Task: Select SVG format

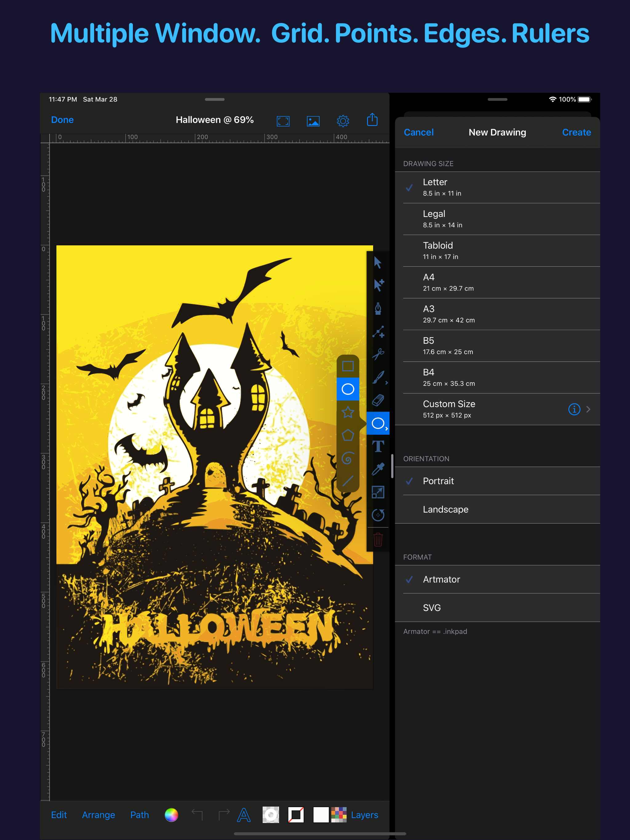Action: pyautogui.click(x=497, y=608)
